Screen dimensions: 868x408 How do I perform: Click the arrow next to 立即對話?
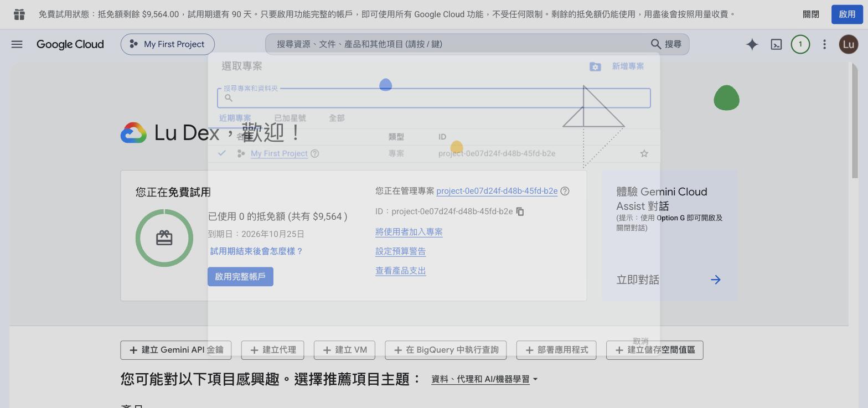point(715,280)
